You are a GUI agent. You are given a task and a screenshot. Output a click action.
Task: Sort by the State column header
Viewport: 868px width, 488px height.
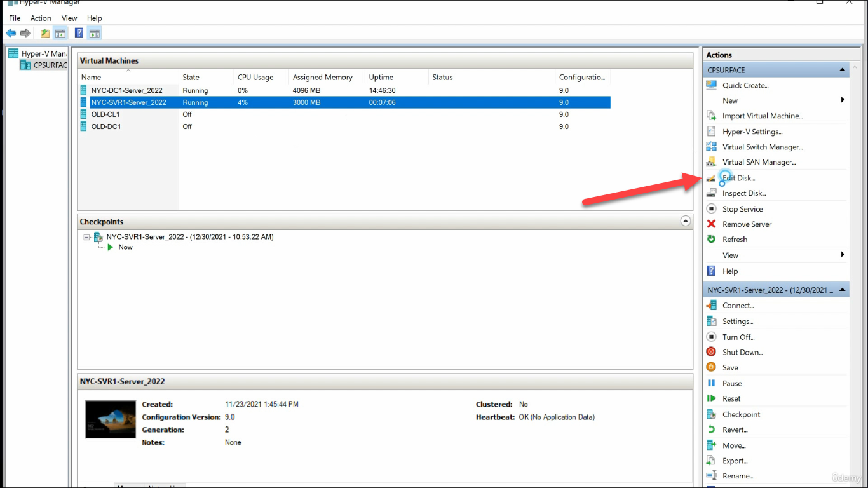click(x=207, y=77)
